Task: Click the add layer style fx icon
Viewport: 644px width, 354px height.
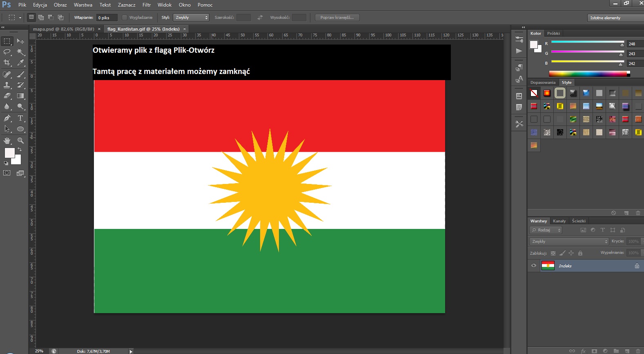Action: pos(583,351)
